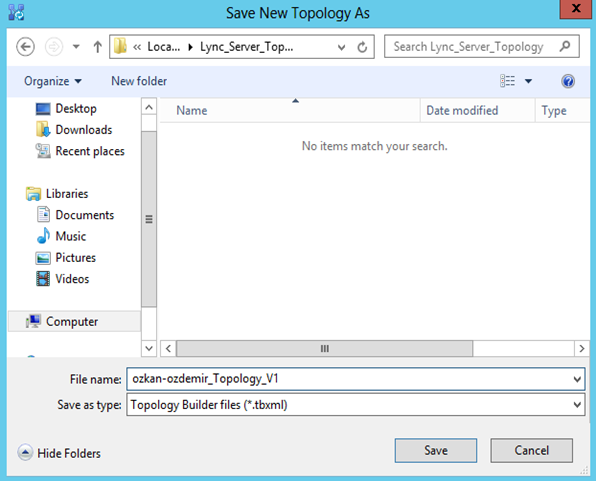Image resolution: width=596 pixels, height=481 pixels.
Task: Change view with the view icon
Action: 507,81
